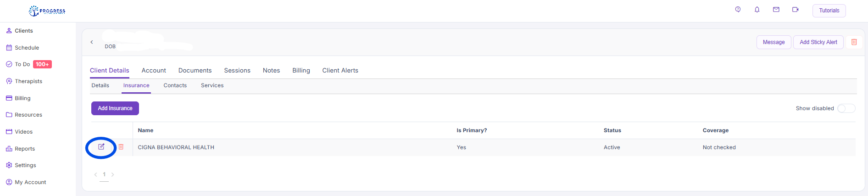Delete the CIGNA Behavioral Health insurance row

[x=121, y=147]
